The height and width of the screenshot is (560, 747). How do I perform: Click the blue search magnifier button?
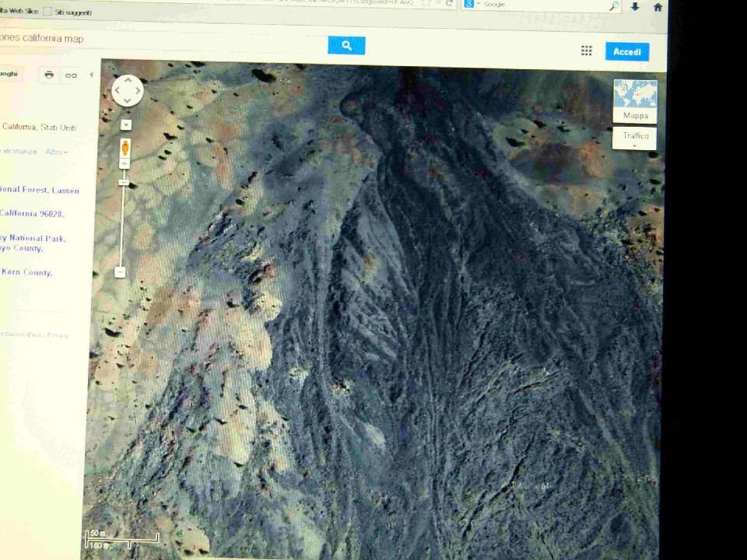coord(346,45)
